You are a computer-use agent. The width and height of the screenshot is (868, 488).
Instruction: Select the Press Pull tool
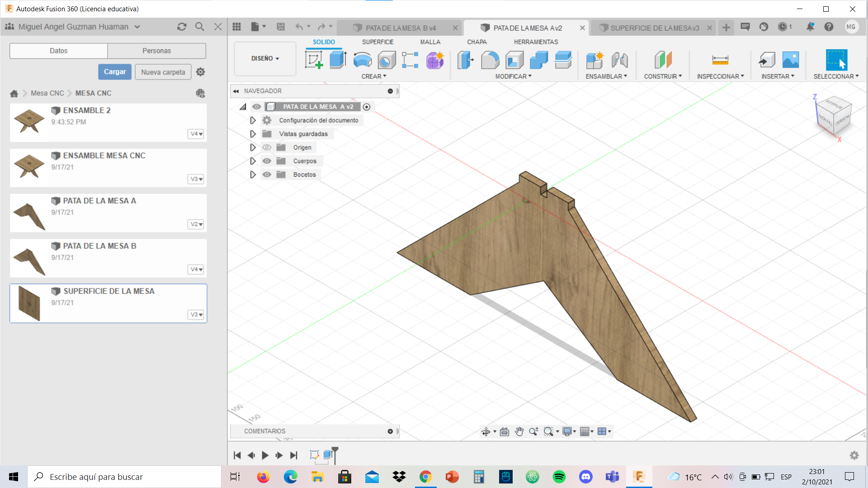click(x=466, y=60)
